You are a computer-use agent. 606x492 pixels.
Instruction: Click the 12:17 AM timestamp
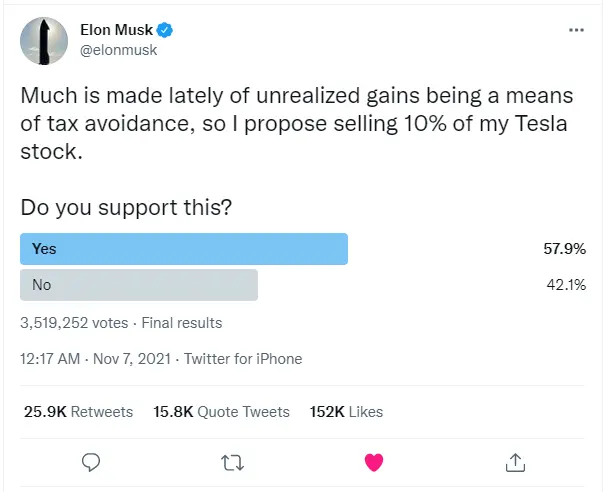click(x=46, y=359)
